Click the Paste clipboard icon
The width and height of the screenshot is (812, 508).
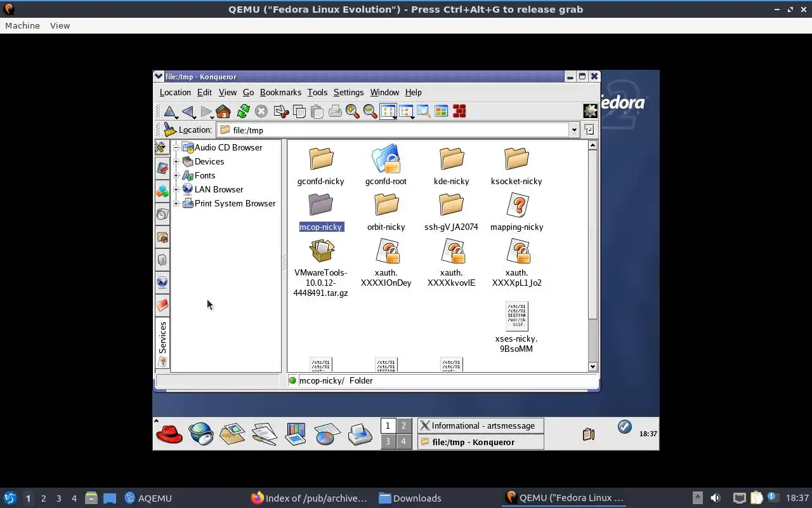click(317, 112)
